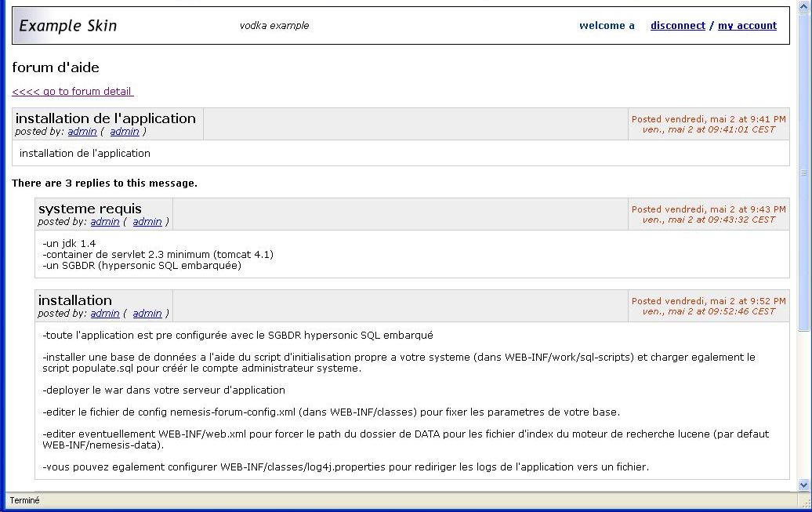Click the disconnect link

tap(678, 25)
